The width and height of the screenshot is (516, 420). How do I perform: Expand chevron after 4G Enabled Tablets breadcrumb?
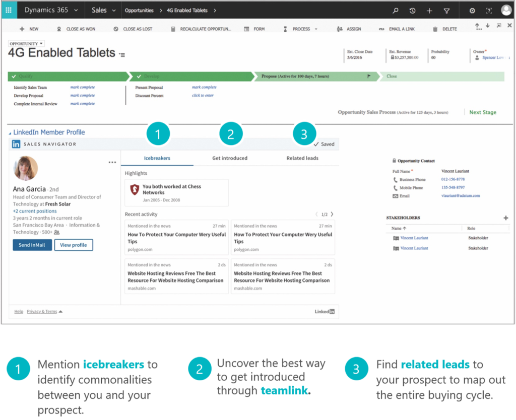(x=215, y=11)
